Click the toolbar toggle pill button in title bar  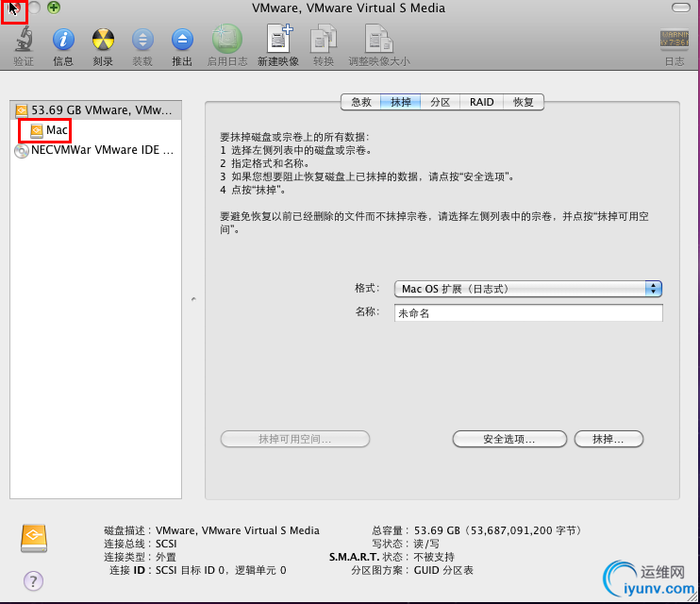tap(681, 8)
